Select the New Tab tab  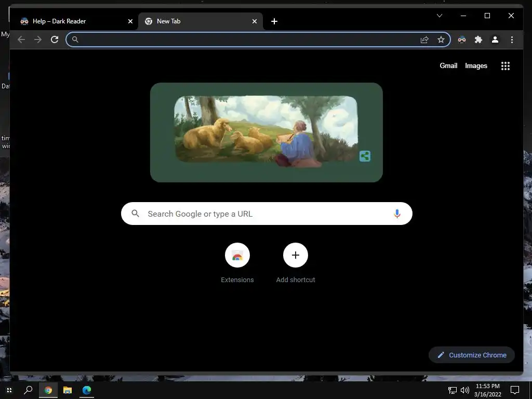coord(201,21)
